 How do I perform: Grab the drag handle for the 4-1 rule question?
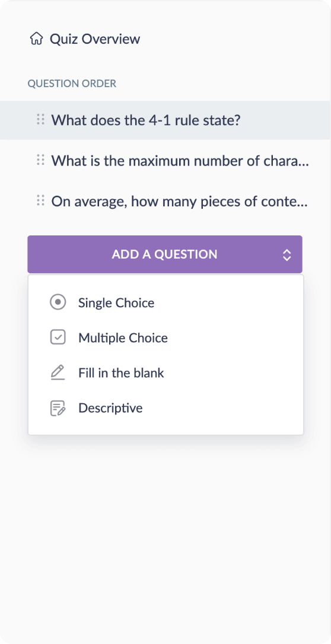pos(40,120)
